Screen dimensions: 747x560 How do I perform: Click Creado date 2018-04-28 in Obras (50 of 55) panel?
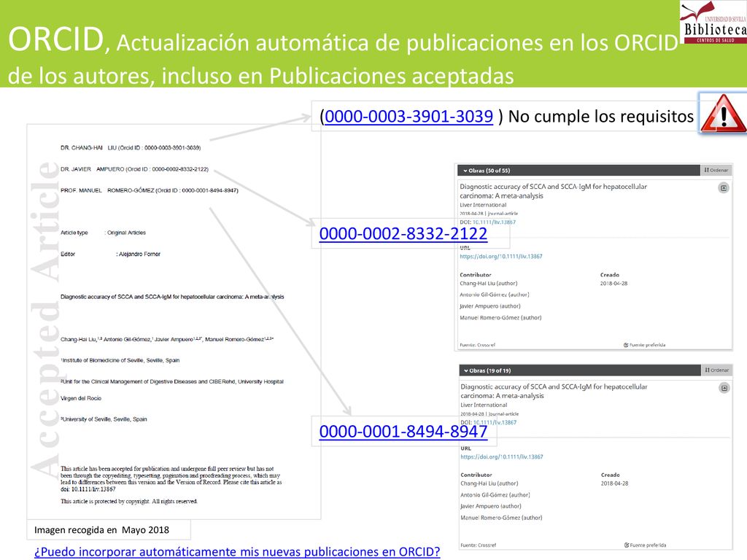pyautogui.click(x=614, y=284)
